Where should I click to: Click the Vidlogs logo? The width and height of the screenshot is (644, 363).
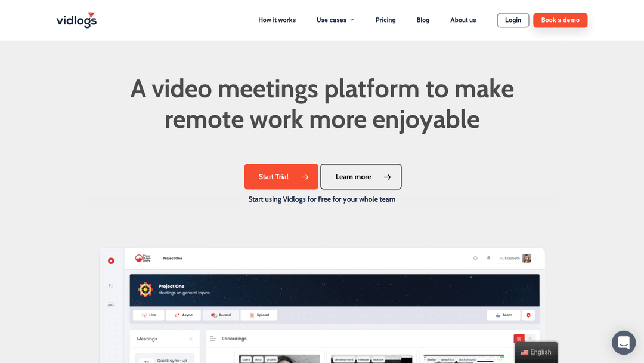(76, 20)
